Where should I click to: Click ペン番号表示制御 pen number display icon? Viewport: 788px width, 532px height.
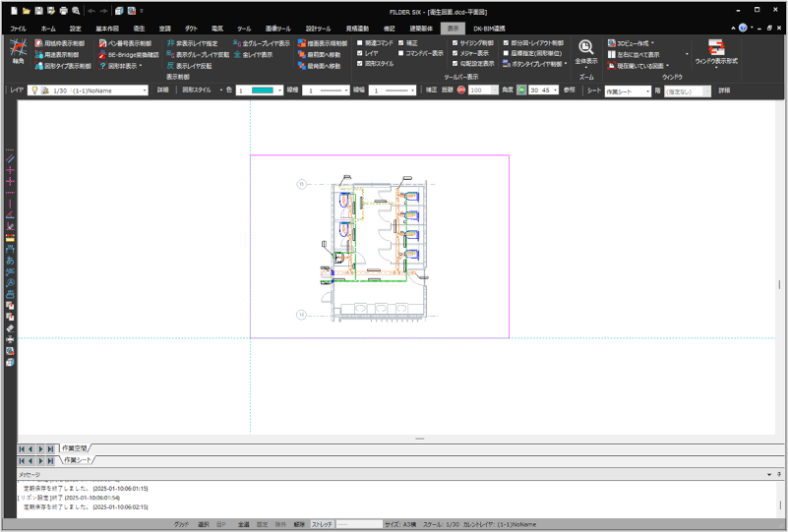coord(101,44)
